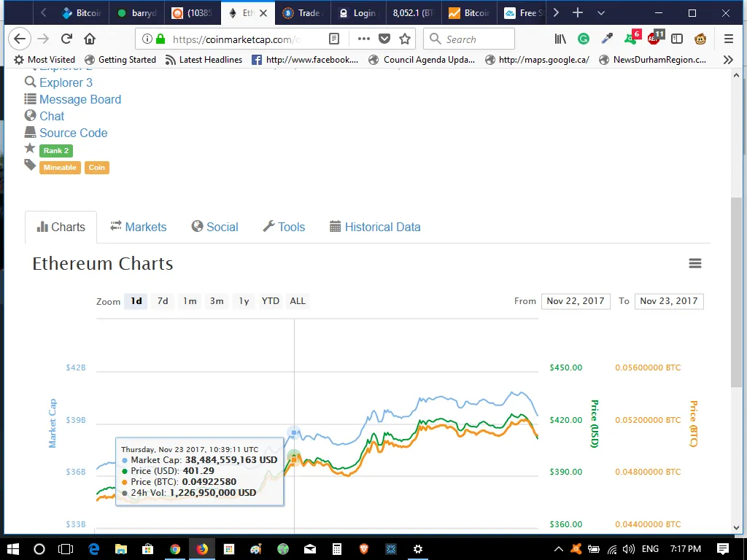747x560 pixels.
Task: Bookmark this page with the star icon
Action: tap(405, 39)
